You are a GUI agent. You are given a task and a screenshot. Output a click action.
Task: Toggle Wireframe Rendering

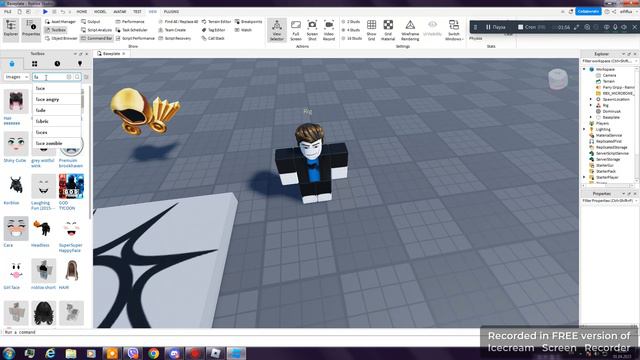[410, 30]
